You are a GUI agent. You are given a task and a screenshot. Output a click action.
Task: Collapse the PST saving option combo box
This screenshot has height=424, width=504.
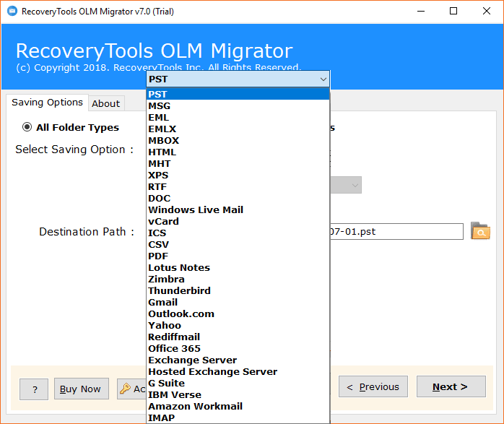(x=238, y=79)
